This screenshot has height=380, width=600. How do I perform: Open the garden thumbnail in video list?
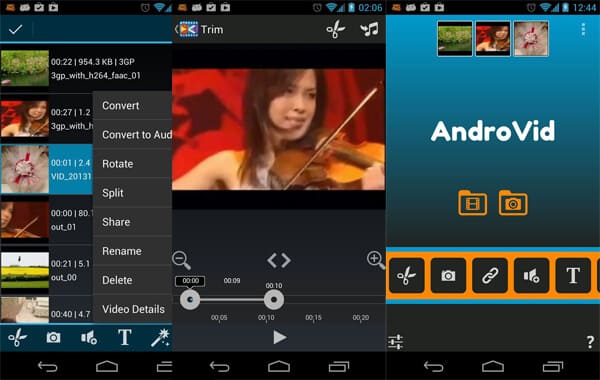coord(24,68)
